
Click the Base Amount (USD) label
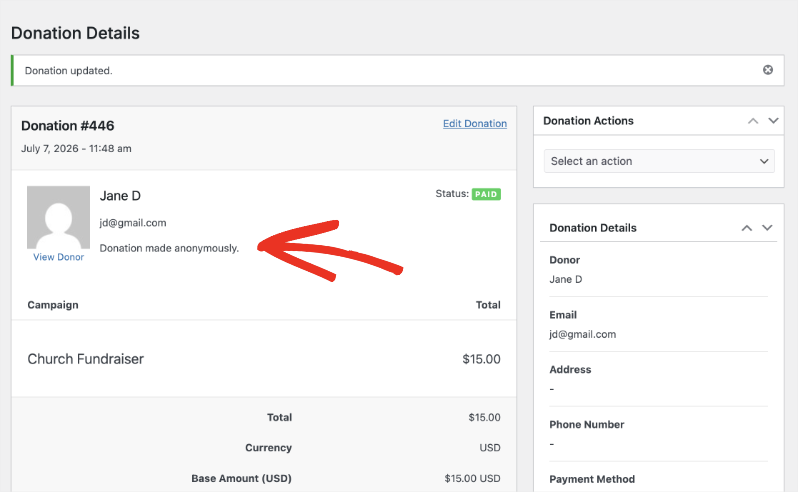click(241, 478)
